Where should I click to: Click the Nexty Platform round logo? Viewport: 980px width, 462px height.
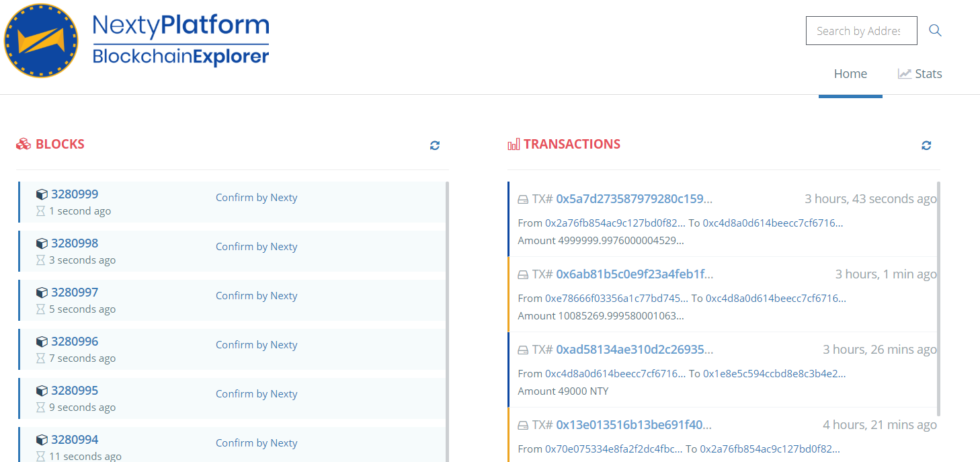click(x=41, y=40)
